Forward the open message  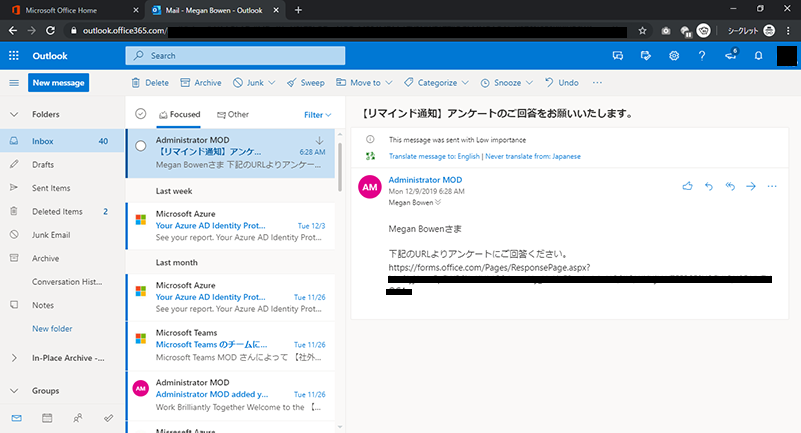tap(751, 186)
